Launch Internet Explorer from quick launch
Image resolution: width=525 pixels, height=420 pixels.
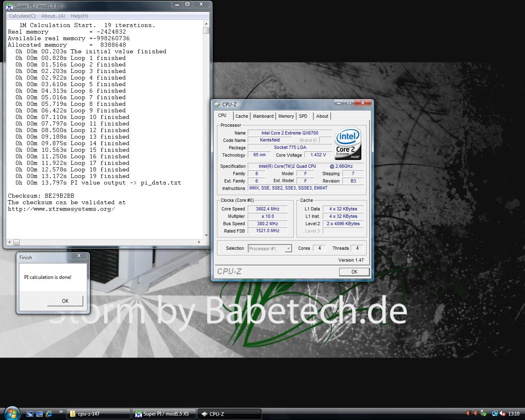tap(49, 414)
